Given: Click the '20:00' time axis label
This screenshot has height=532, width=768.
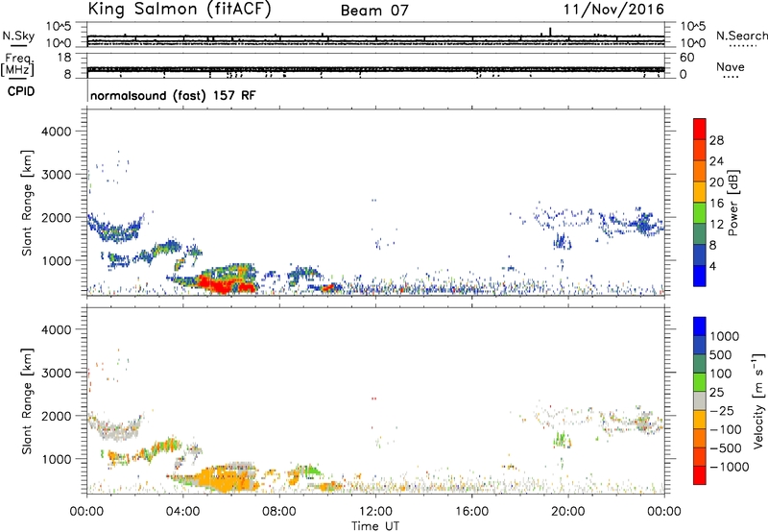Looking at the screenshot, I should 568,512.
